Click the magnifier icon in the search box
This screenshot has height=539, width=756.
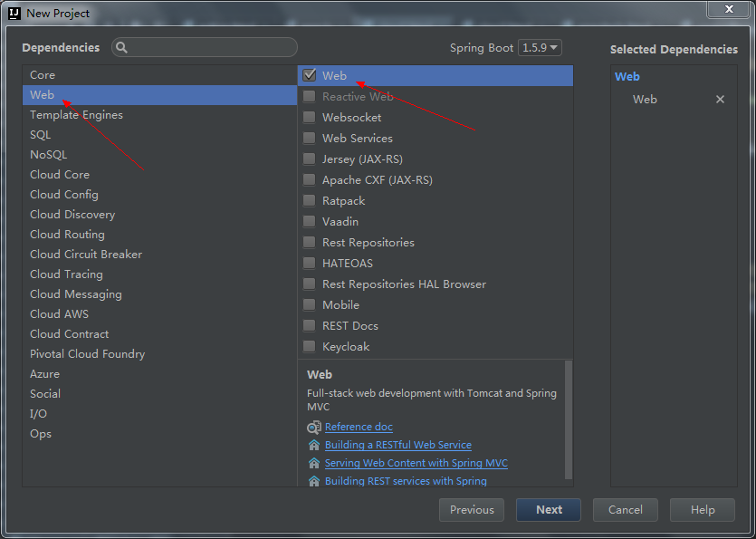tap(121, 47)
